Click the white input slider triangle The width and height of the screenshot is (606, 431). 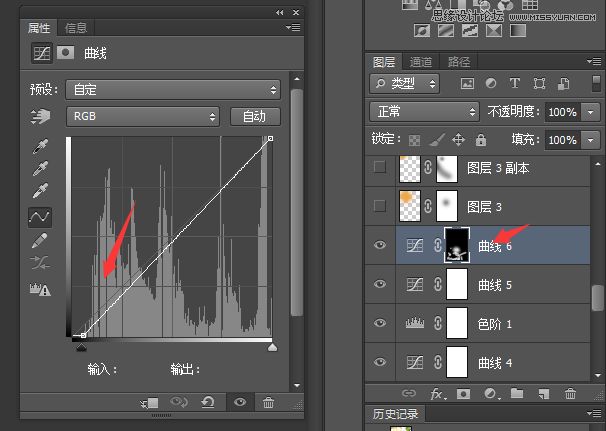point(272,347)
